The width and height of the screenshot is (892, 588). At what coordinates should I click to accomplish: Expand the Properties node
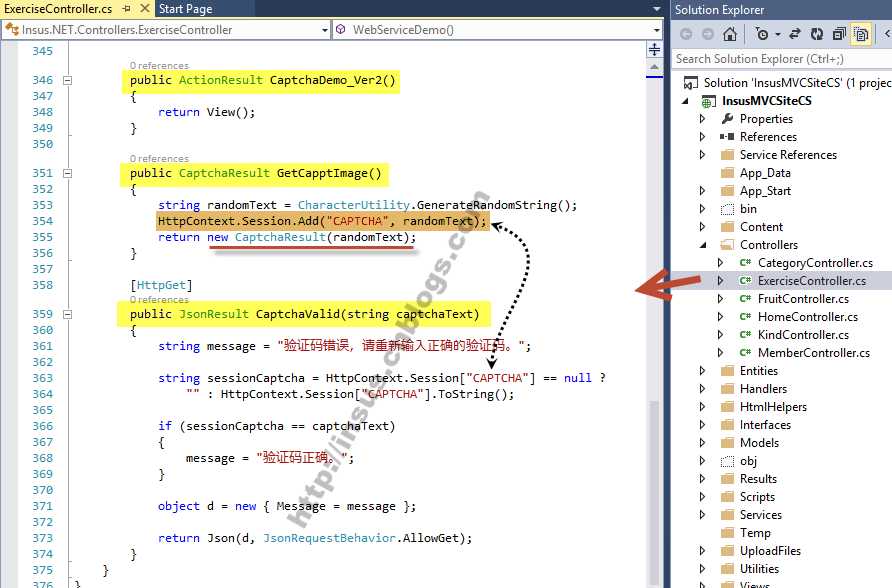pyautogui.click(x=703, y=119)
